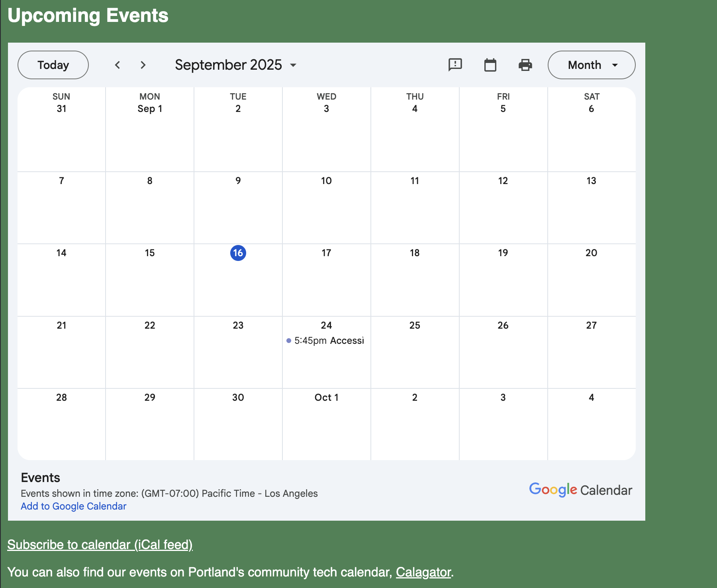Image resolution: width=717 pixels, height=588 pixels.
Task: Click the feedback speech bubble icon
Action: point(455,65)
